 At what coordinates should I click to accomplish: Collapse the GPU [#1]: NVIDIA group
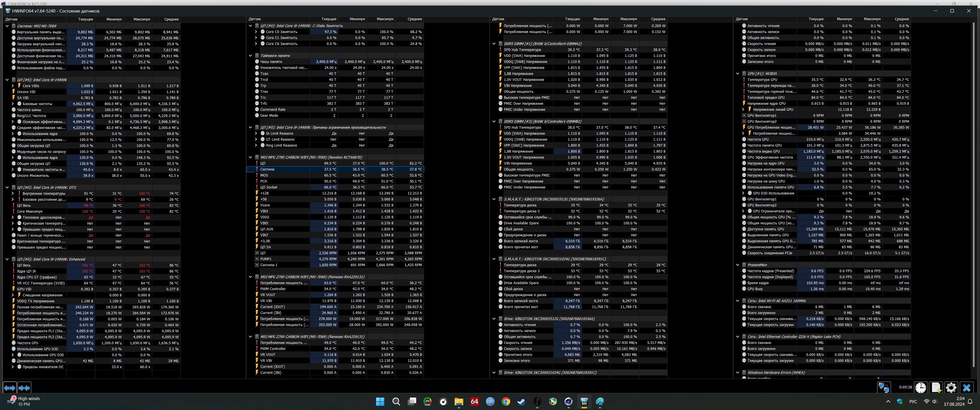coord(737,73)
